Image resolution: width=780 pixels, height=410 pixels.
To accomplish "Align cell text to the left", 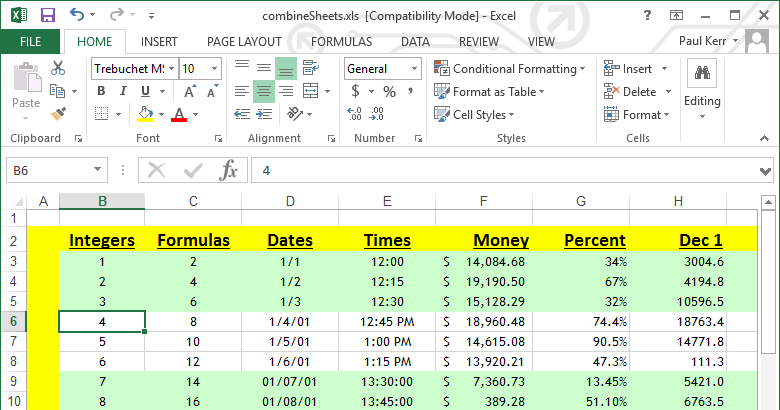I will (x=242, y=91).
